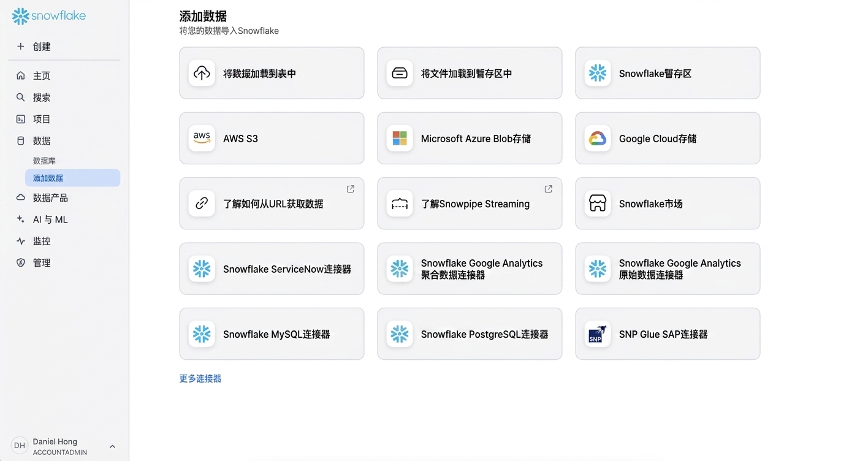
Task: Click the snowflake icon on MySQL连接器 card
Action: click(202, 334)
